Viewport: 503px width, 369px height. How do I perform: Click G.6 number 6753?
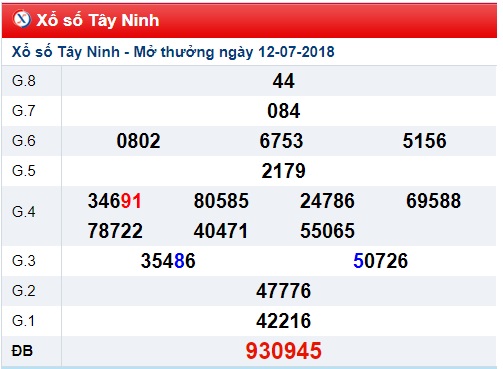[281, 141]
